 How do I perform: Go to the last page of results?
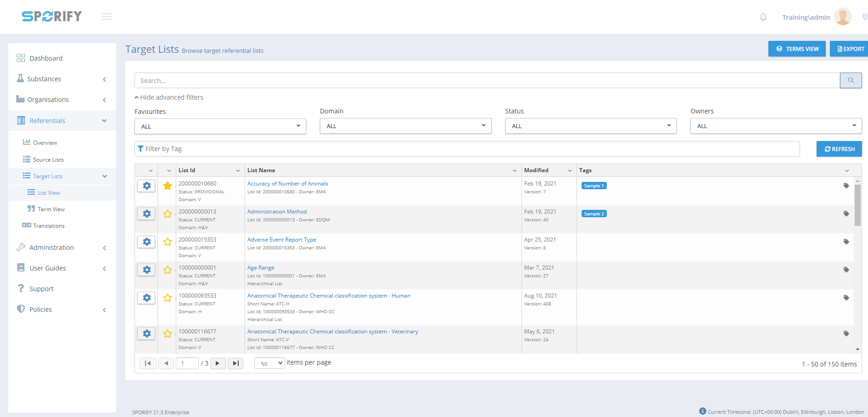pos(235,363)
